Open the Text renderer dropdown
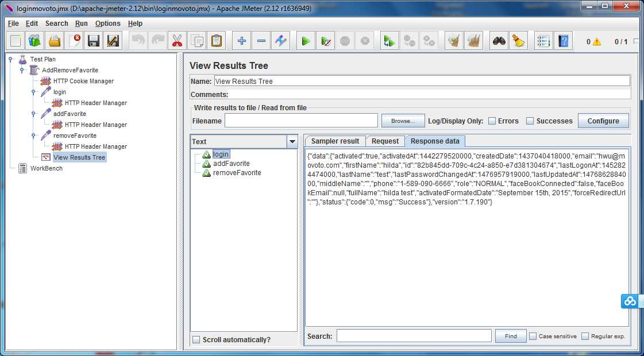The height and width of the screenshot is (356, 644). pos(292,142)
